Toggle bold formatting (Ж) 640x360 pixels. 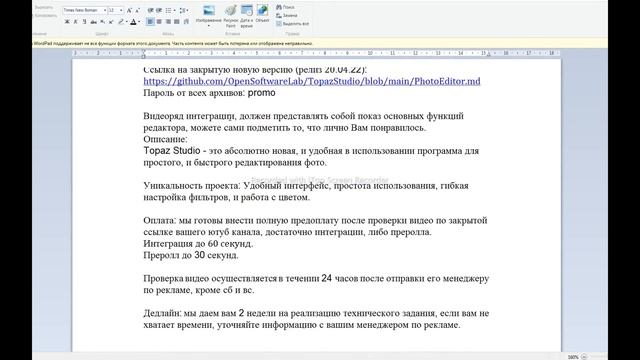67,22
